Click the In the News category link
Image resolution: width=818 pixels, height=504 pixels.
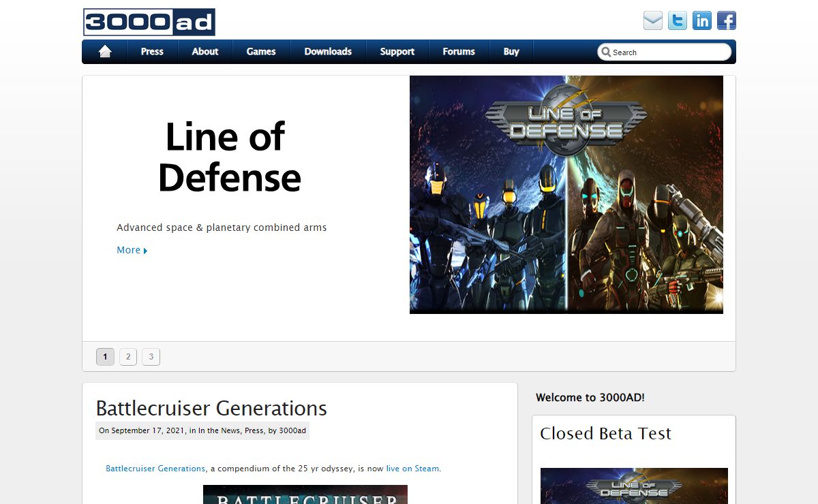tap(219, 430)
